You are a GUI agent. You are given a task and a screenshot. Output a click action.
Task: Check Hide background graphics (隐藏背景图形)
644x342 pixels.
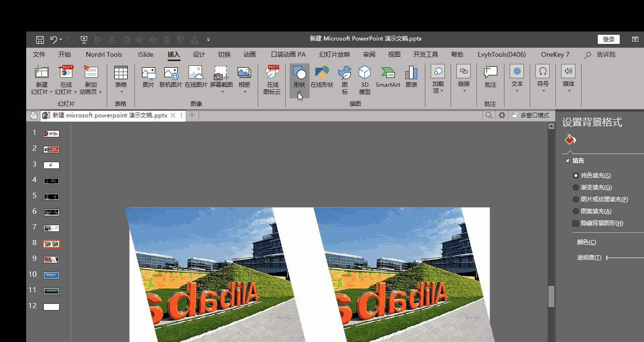tap(575, 223)
